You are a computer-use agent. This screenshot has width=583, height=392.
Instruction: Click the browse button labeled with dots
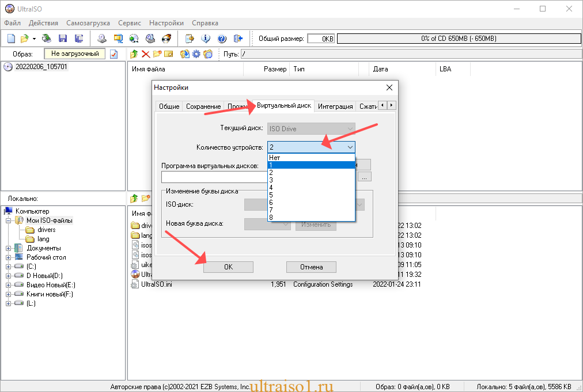tap(364, 177)
